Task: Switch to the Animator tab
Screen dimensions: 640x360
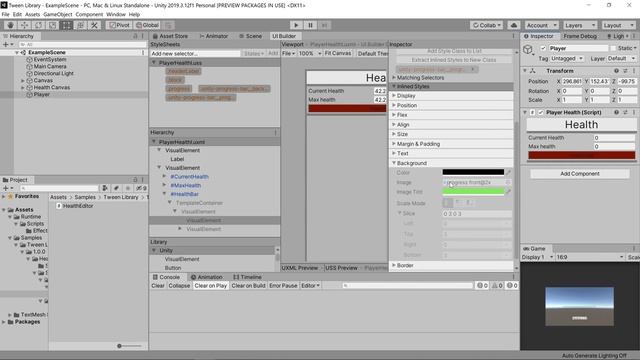Action: pos(213,36)
